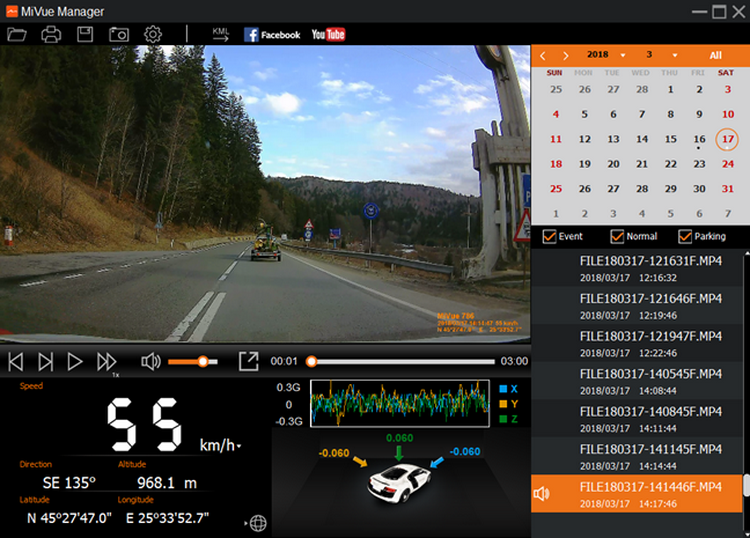Share video to Facebook
The height and width of the screenshot is (538, 750).
pyautogui.click(x=272, y=34)
